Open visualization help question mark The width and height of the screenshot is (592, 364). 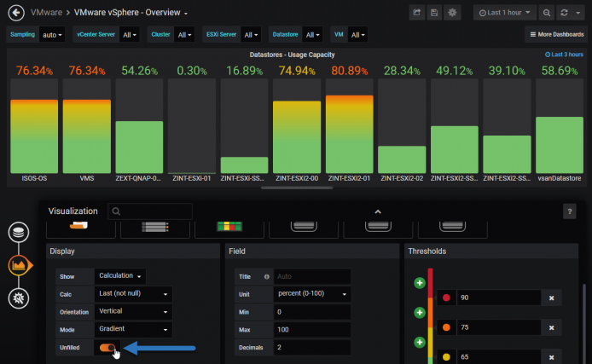[569, 211]
